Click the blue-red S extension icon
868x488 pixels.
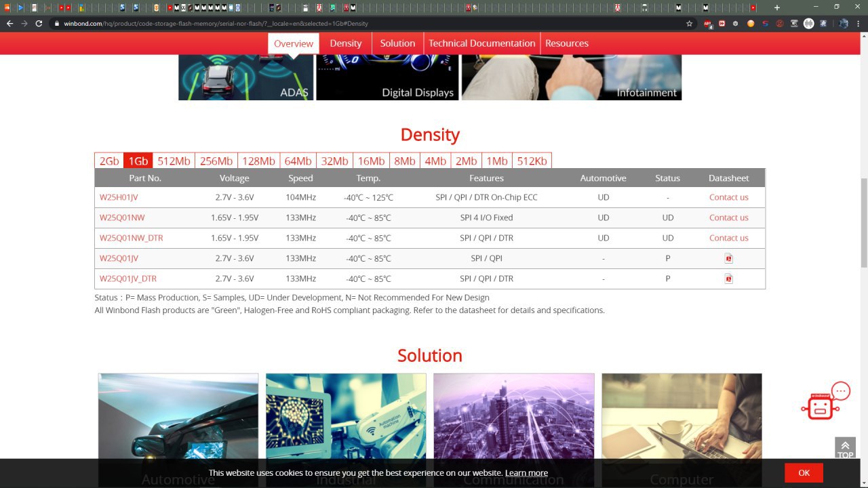pos(765,23)
